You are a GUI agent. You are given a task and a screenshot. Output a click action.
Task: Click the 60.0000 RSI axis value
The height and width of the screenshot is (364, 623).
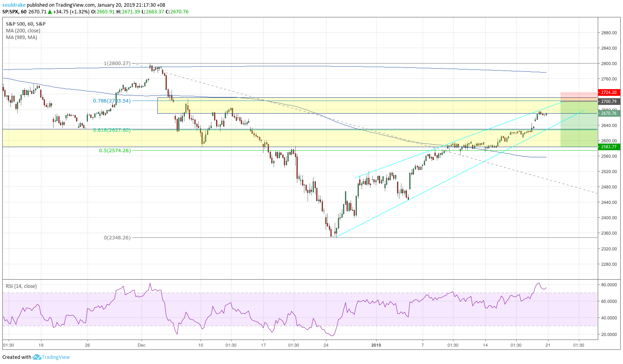(x=609, y=301)
